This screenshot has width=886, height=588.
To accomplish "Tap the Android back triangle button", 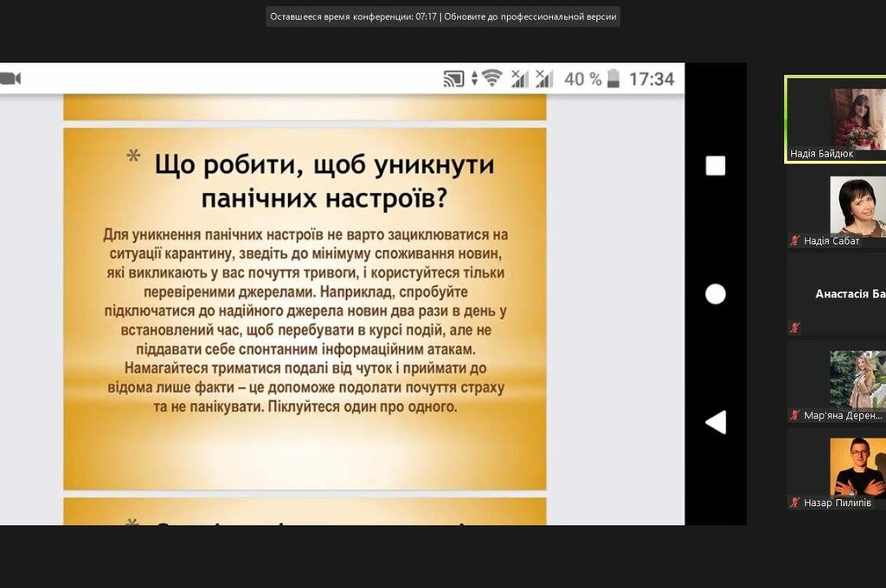I will (716, 423).
